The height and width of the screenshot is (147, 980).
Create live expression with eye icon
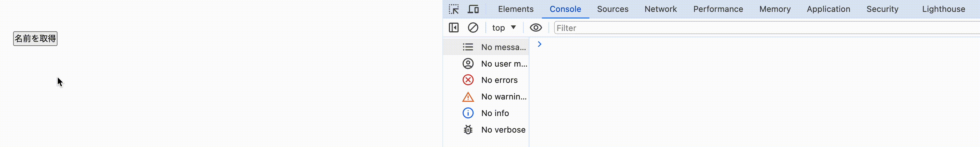[536, 28]
